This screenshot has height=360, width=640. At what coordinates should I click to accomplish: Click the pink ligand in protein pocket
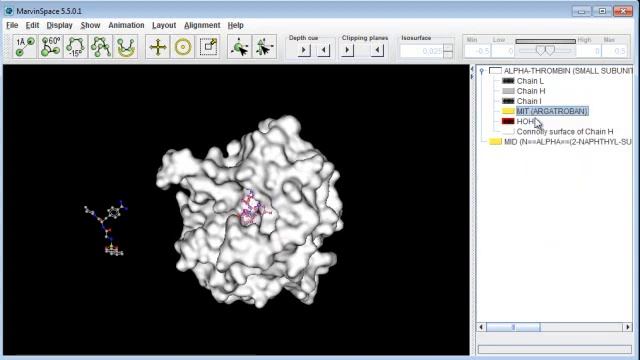click(x=253, y=208)
